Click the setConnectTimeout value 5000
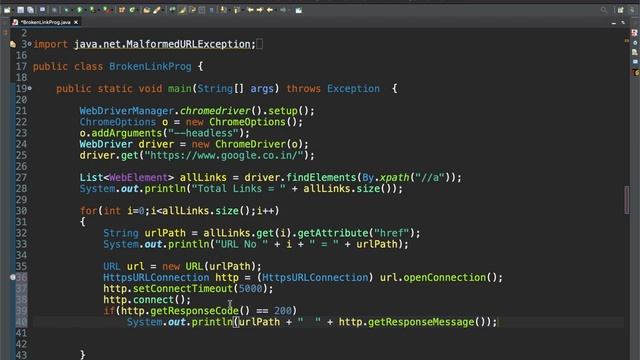Viewport: 640px width, 360px height. 250,288
